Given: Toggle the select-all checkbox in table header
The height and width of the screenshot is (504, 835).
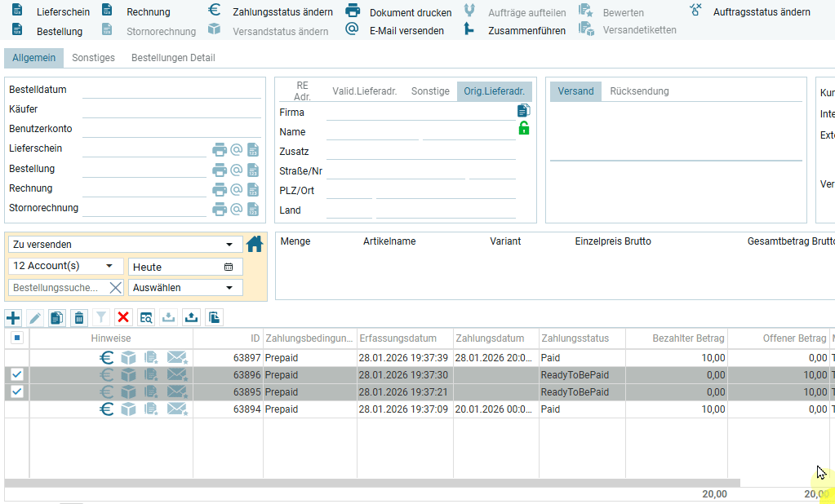Looking at the screenshot, I should pyautogui.click(x=16, y=338).
